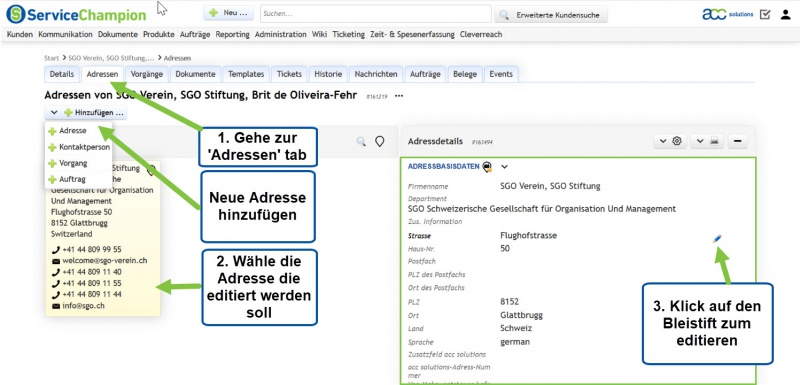Click the blue pencil icon to edit Strasse
This screenshot has width=800, height=385.
click(x=717, y=238)
